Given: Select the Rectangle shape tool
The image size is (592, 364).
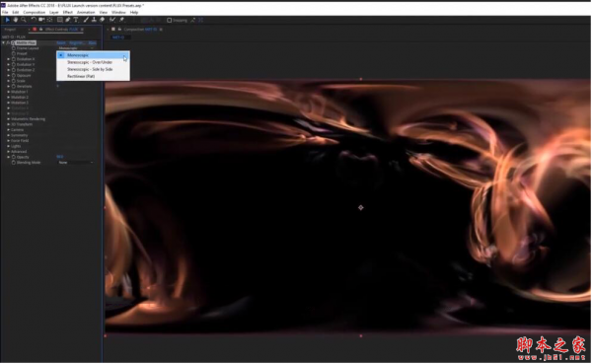Looking at the screenshot, I should click(x=59, y=20).
